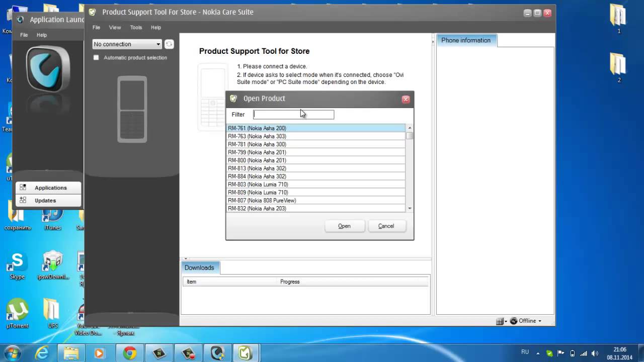
Task: Show hidden tray icons arrow
Action: 539,353
